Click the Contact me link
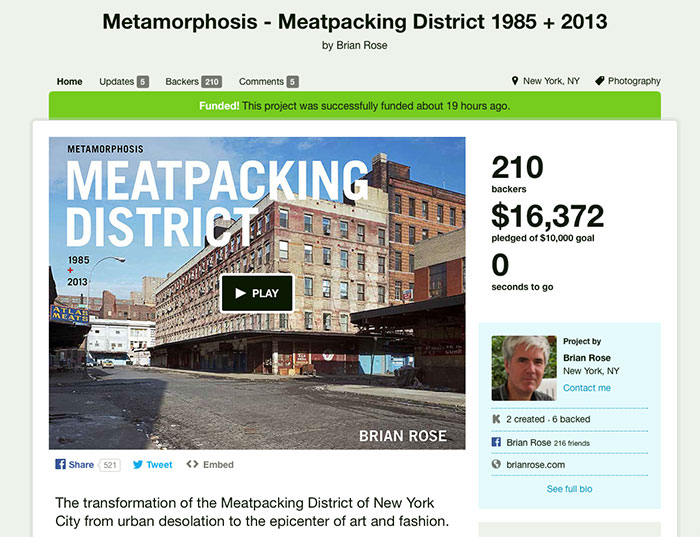 click(587, 388)
